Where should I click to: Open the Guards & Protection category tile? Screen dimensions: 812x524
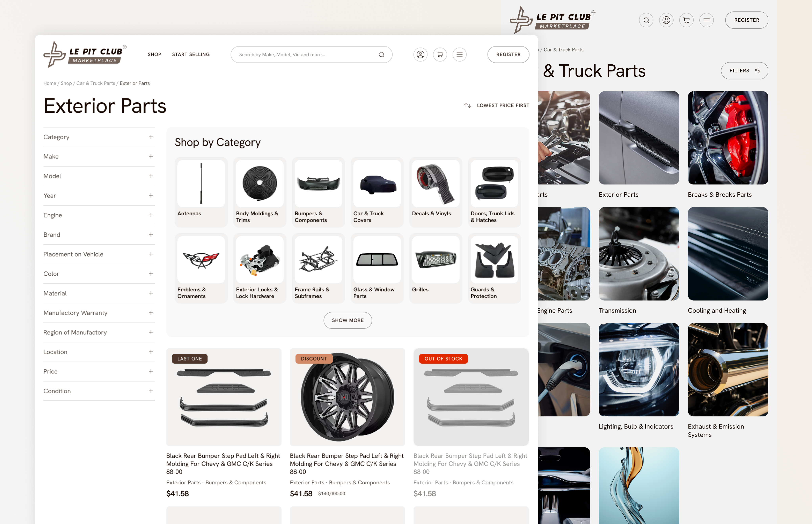click(x=494, y=268)
